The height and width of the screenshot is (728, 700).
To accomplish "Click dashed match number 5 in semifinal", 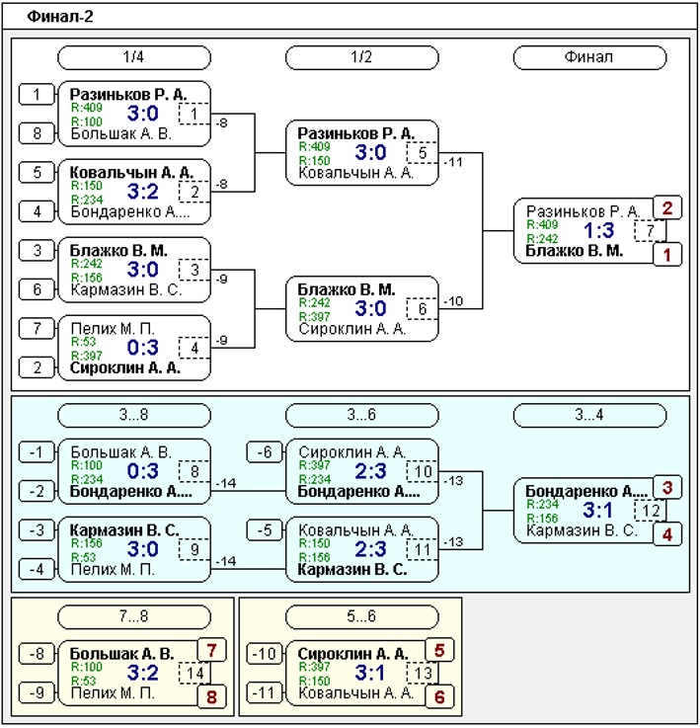I will point(423,153).
